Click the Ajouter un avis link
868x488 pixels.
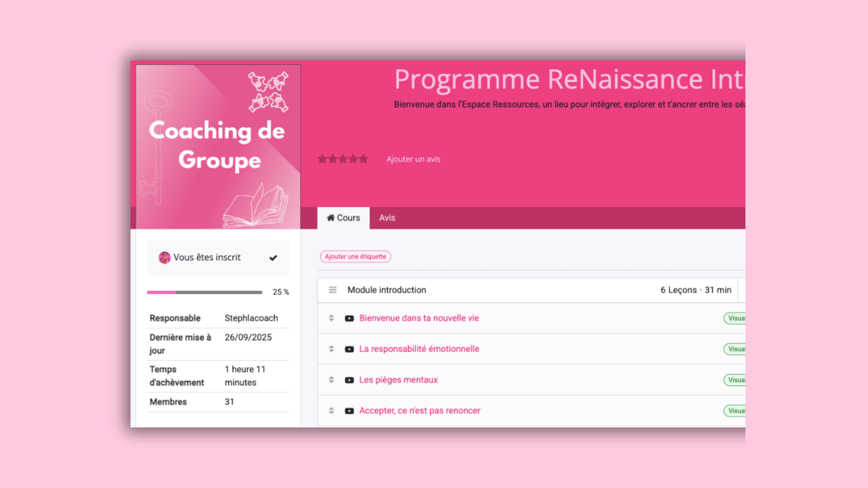pyautogui.click(x=413, y=159)
